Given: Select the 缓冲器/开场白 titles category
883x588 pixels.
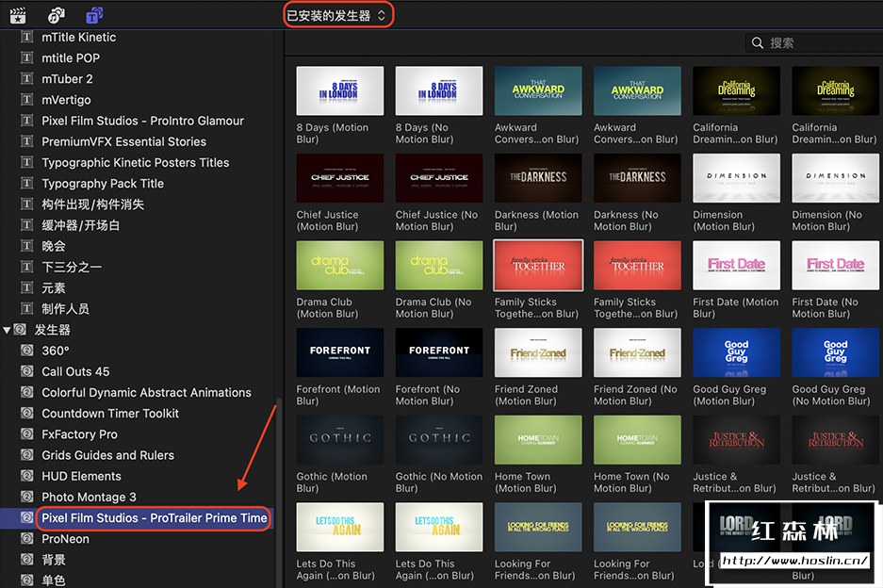Looking at the screenshot, I should coord(80,225).
